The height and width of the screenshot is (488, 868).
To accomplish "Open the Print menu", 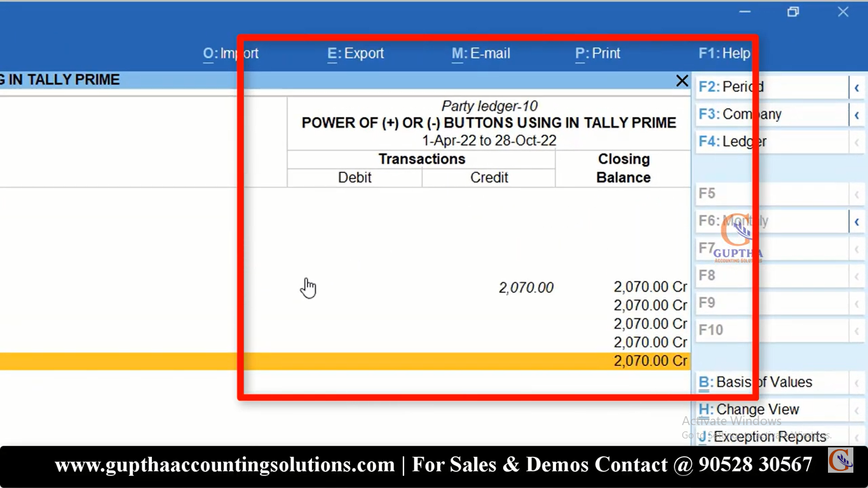I will point(597,53).
